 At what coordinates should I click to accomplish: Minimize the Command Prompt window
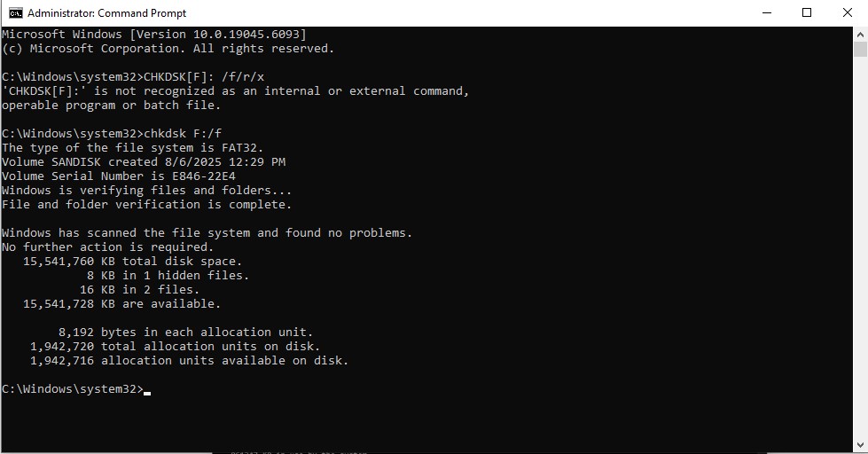765,13
